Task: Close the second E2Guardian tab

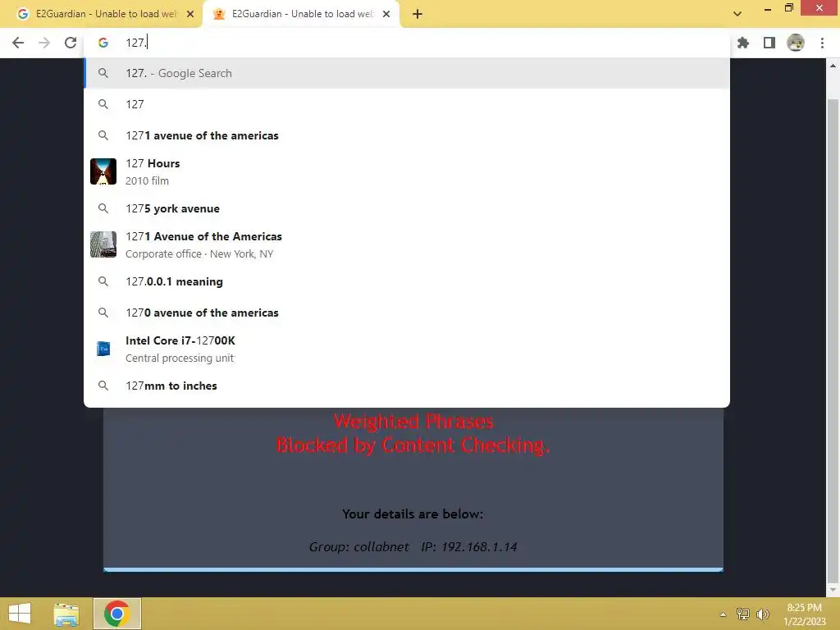Action: 386,14
